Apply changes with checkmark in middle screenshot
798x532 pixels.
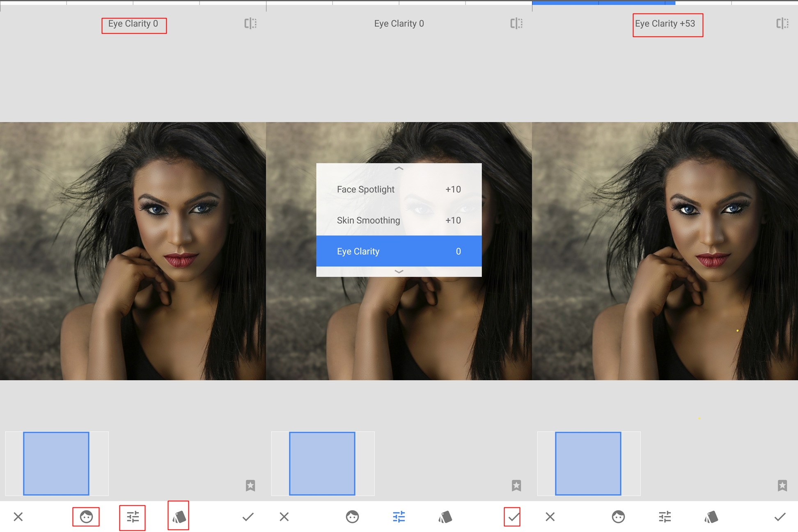(513, 517)
